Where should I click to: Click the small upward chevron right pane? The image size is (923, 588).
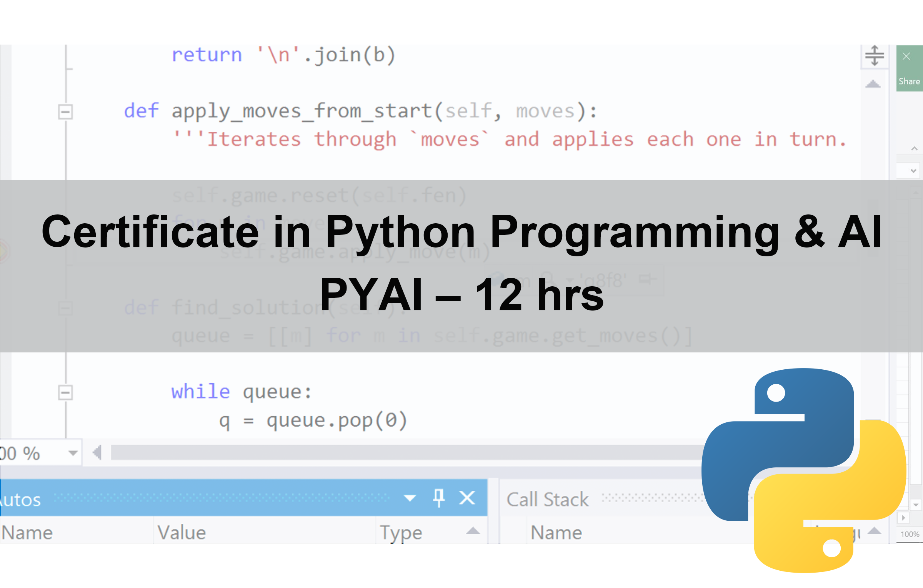pos(914,148)
